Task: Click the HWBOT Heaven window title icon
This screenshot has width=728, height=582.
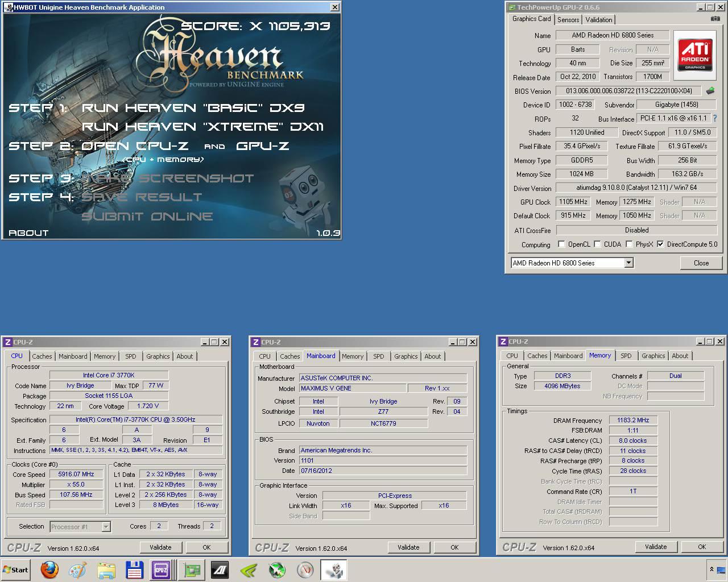Action: coord(7,7)
